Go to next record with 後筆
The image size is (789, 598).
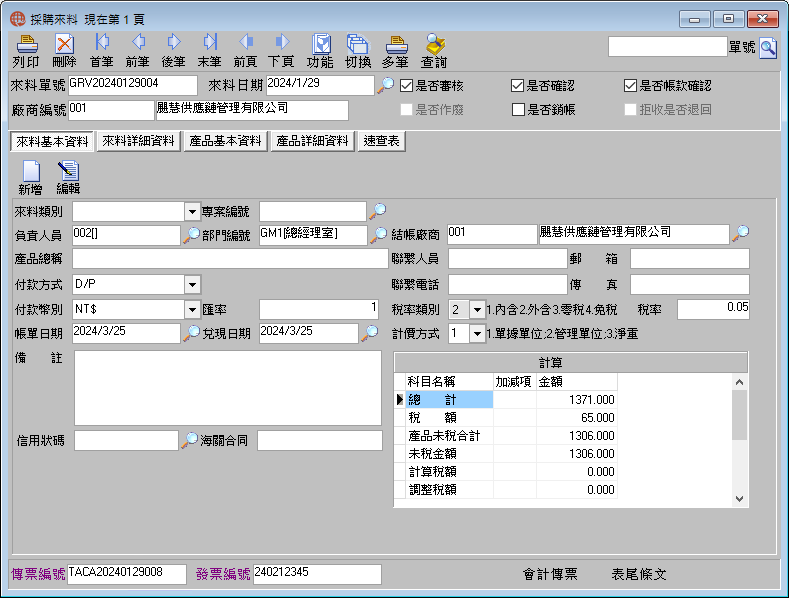point(174,51)
